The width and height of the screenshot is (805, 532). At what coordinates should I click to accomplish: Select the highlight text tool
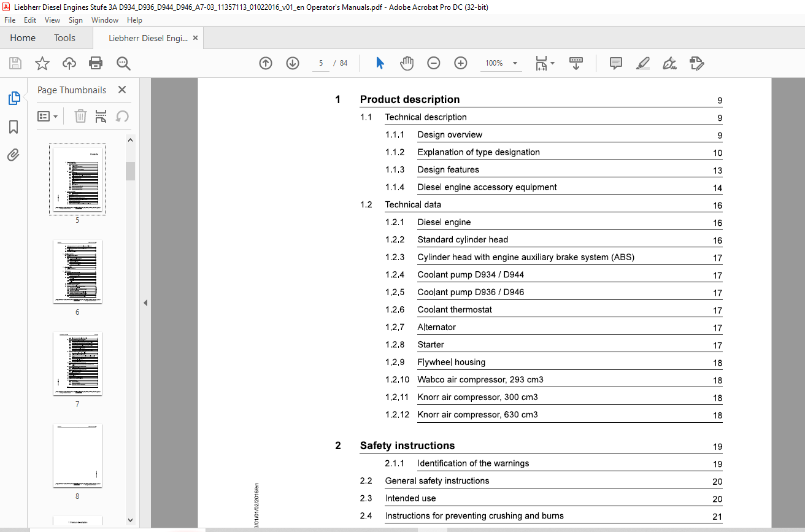point(642,63)
